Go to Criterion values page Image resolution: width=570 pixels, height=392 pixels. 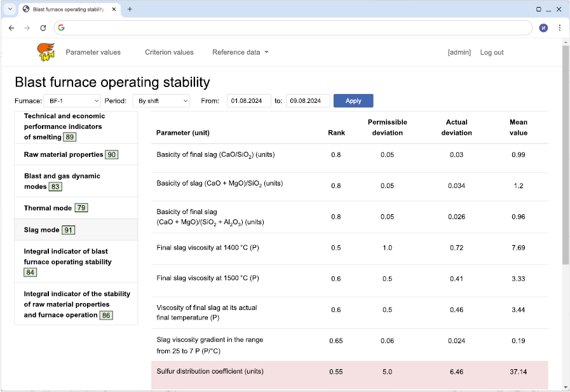click(169, 52)
